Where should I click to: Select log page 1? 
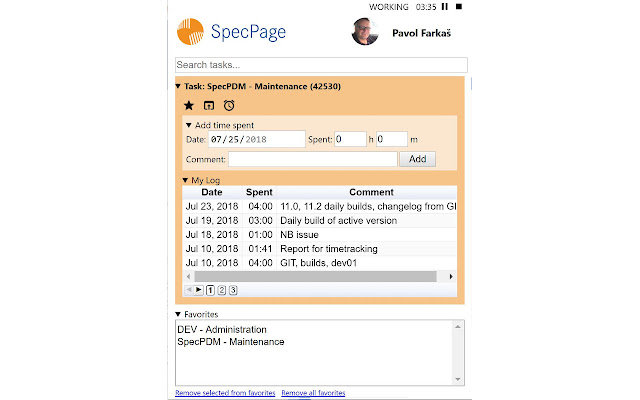pyautogui.click(x=210, y=290)
